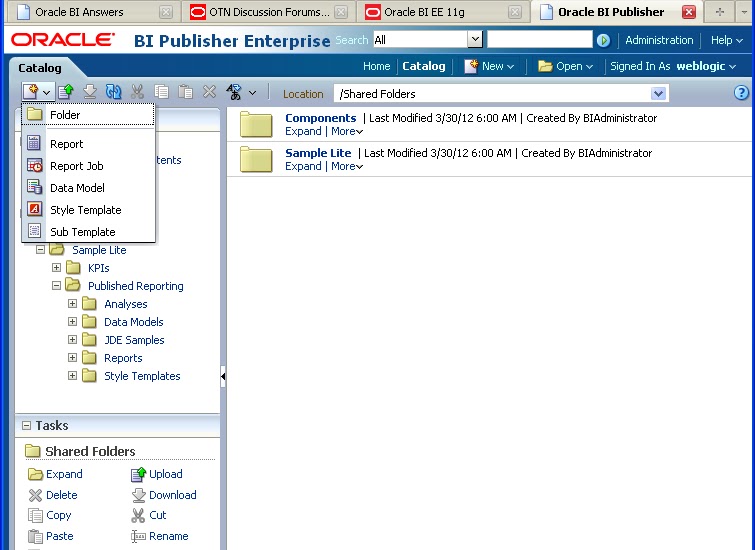This screenshot has height=550, width=755.
Task: Click the header New star document icon
Action: 471,66
